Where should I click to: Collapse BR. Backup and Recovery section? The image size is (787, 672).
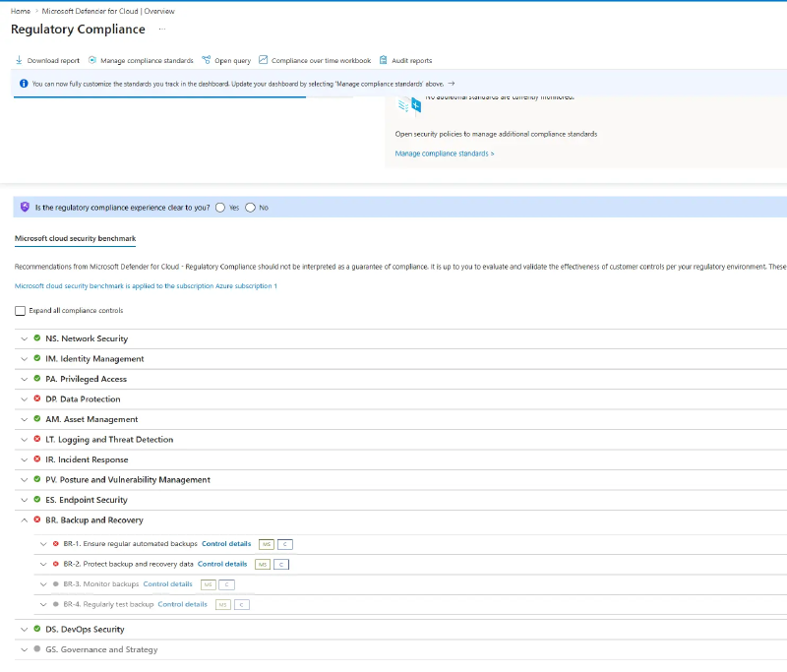(x=24, y=519)
